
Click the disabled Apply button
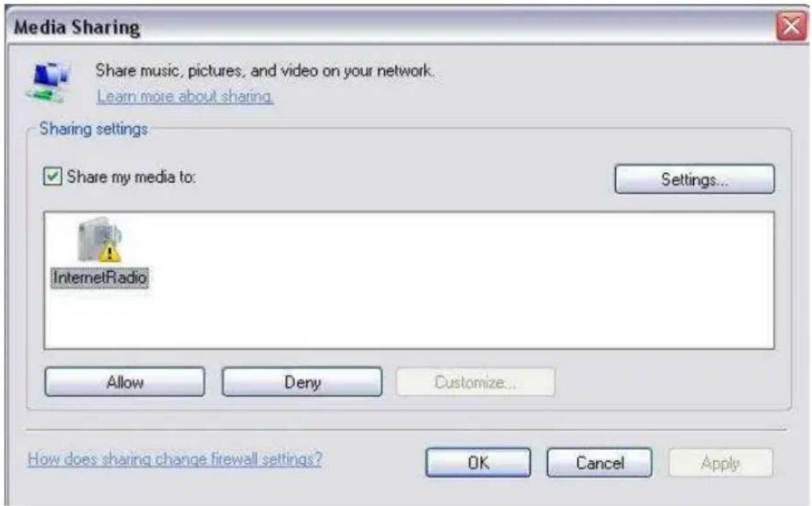coord(720,463)
